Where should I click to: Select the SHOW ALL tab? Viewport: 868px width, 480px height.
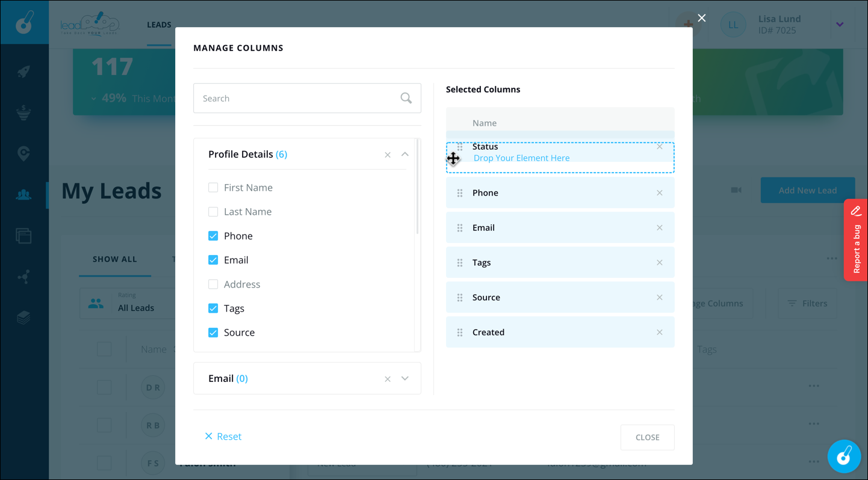(x=115, y=259)
